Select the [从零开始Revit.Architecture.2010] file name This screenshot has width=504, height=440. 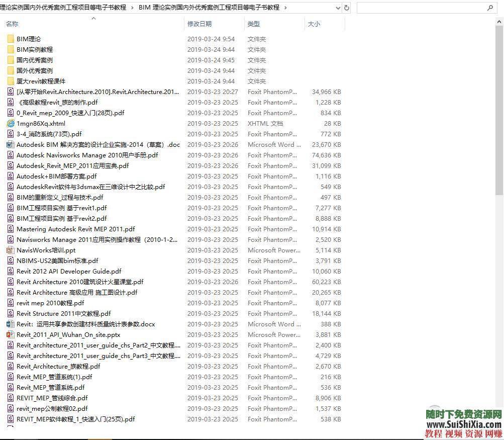[97, 92]
